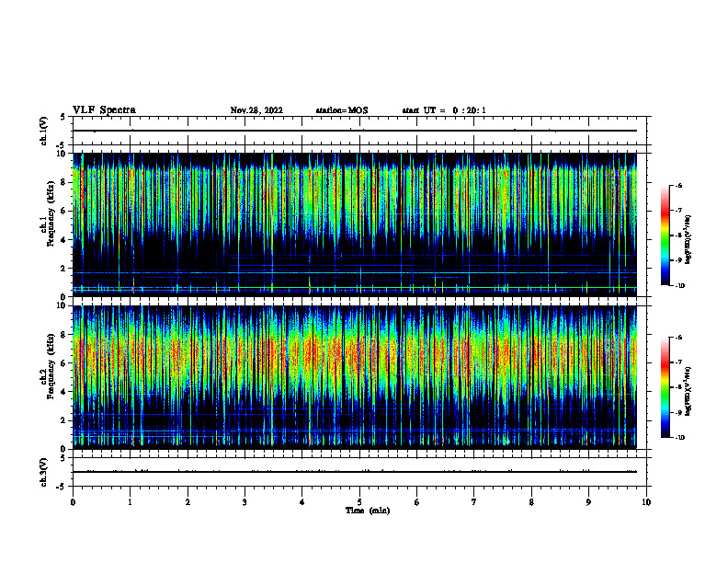Click the "Time (min)" axis label
728x563 pixels.
click(368, 511)
